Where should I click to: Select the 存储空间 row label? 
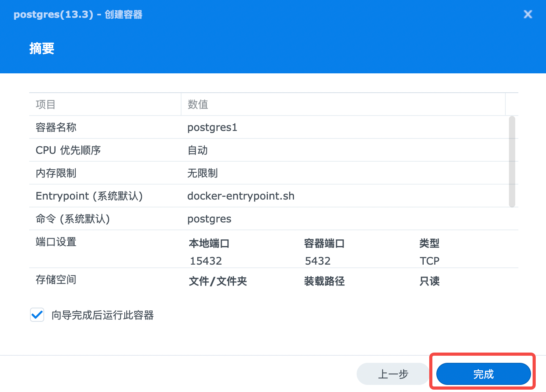[56, 280]
